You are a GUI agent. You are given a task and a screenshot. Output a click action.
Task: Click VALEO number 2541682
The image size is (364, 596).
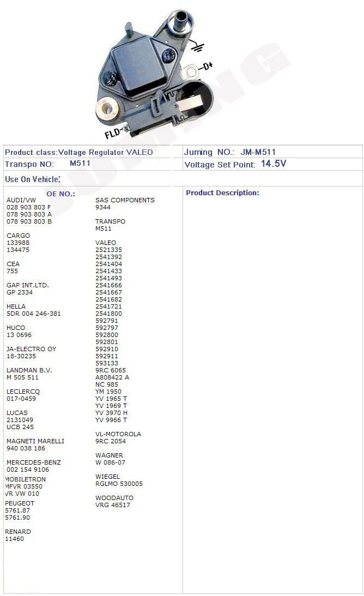(x=108, y=299)
